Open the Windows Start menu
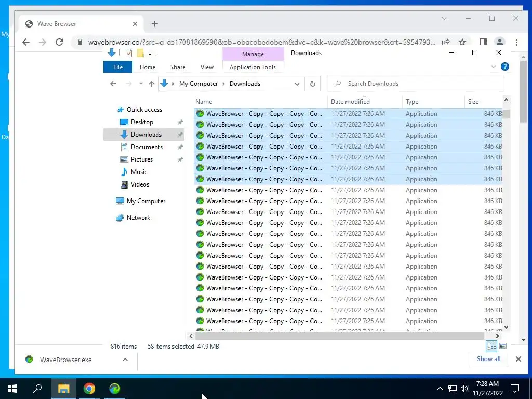Screen dimensions: 532x399 point(12,389)
